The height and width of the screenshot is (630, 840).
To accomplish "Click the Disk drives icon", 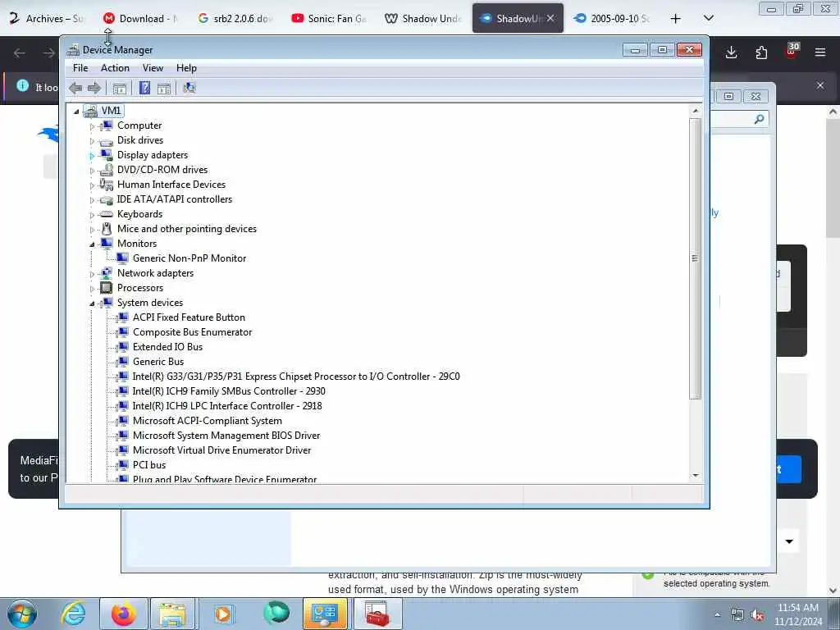I will click(107, 141).
